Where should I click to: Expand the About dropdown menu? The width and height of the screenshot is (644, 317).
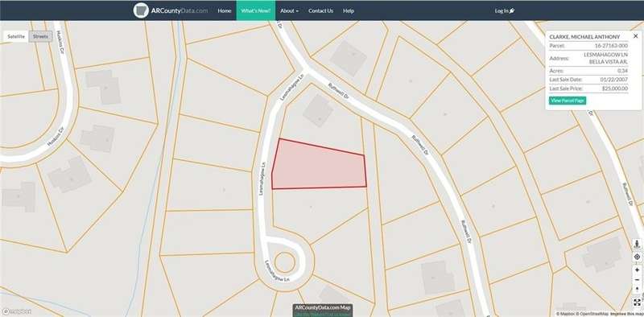(x=289, y=10)
